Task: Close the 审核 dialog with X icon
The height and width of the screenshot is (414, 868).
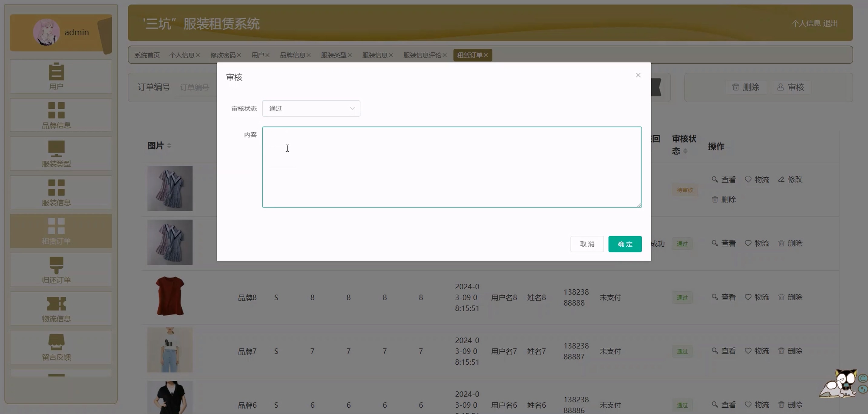Action: (638, 75)
